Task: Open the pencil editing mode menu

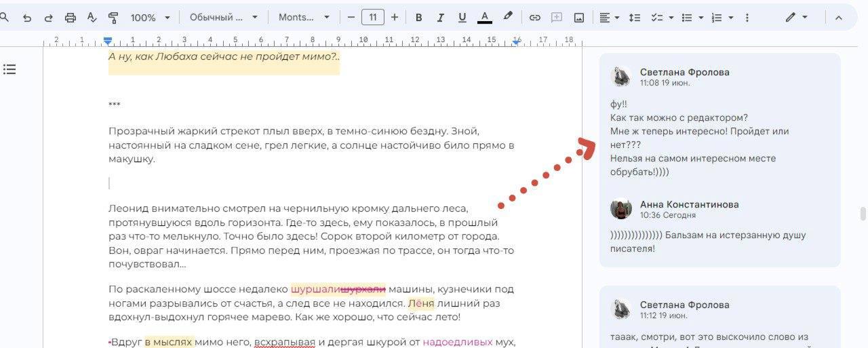Action: pos(796,18)
